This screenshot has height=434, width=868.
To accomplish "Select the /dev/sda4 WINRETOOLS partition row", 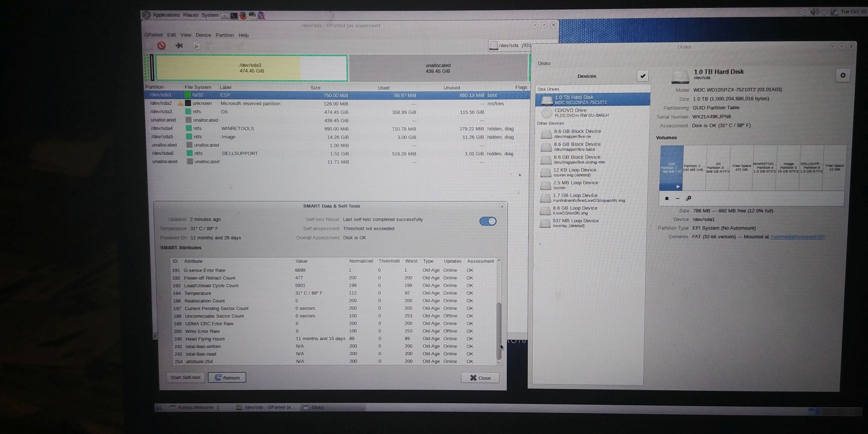I will tap(337, 129).
